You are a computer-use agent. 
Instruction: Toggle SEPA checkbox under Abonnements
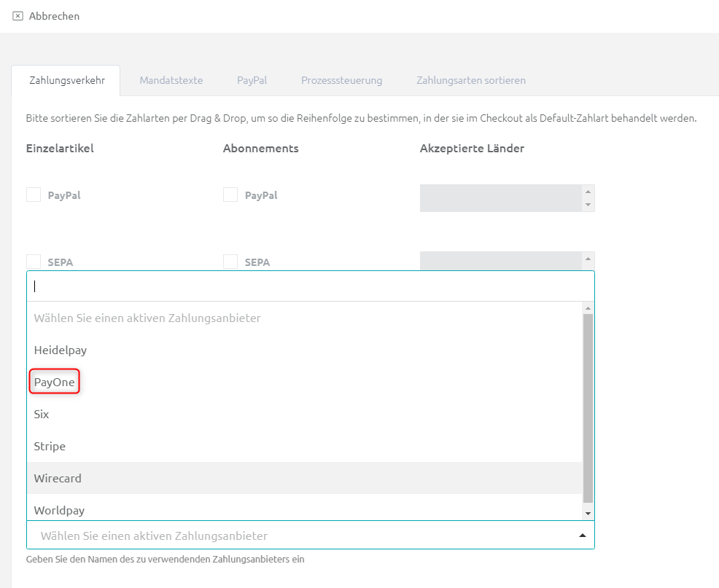pyautogui.click(x=230, y=262)
